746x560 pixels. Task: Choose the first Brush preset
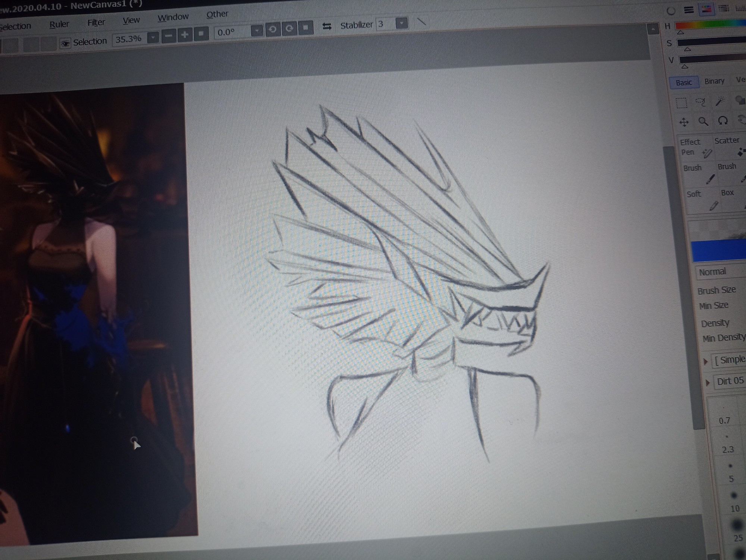click(699, 175)
